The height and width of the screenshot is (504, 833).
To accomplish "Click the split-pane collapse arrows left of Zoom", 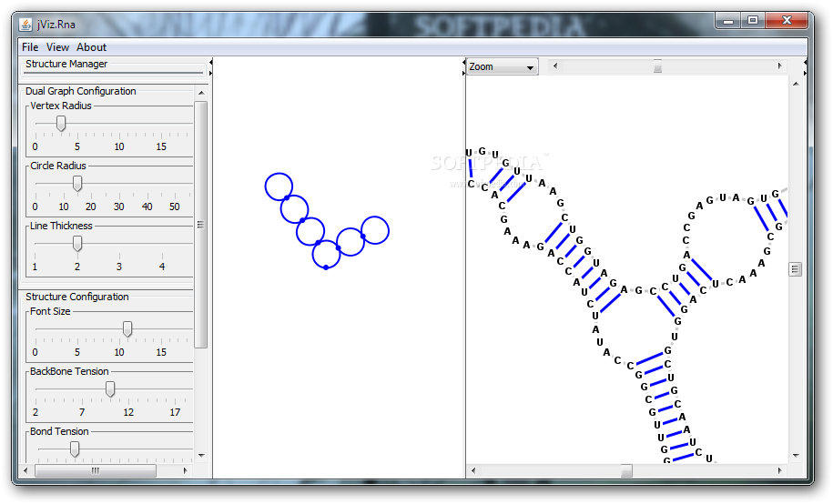I will [x=463, y=67].
